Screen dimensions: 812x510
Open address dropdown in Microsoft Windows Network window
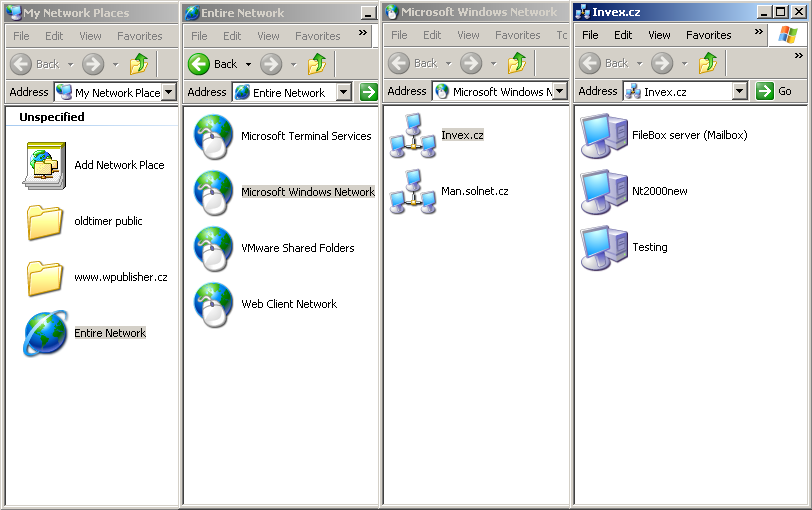pyautogui.click(x=559, y=91)
